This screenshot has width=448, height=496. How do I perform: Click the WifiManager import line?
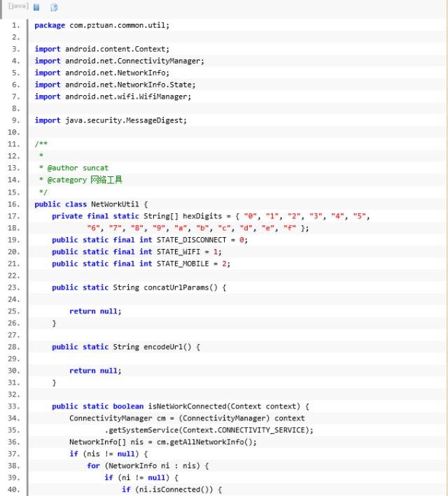point(113,97)
